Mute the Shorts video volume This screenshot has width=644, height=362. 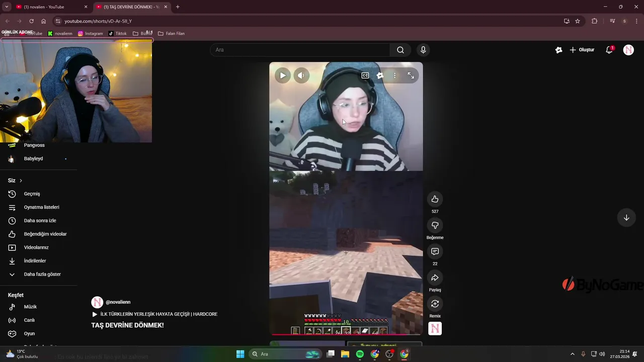tap(301, 75)
